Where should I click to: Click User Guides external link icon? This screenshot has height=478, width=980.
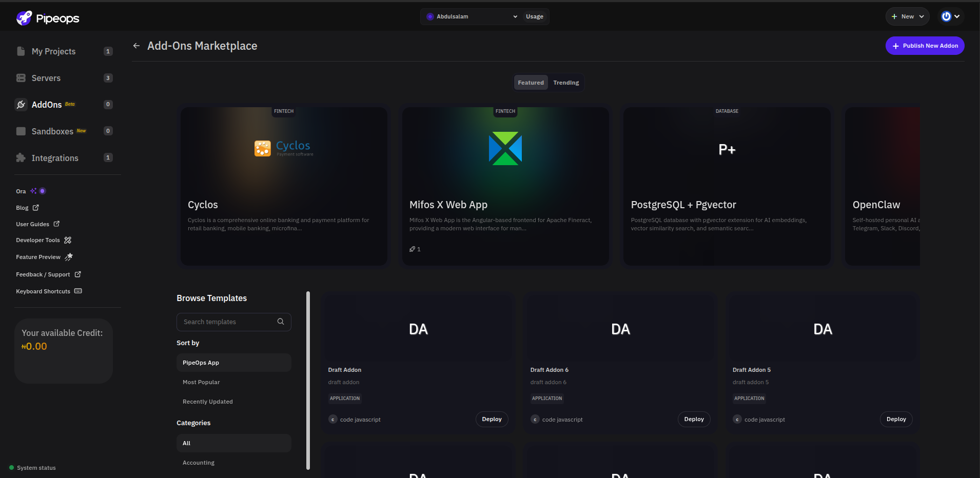tap(56, 224)
